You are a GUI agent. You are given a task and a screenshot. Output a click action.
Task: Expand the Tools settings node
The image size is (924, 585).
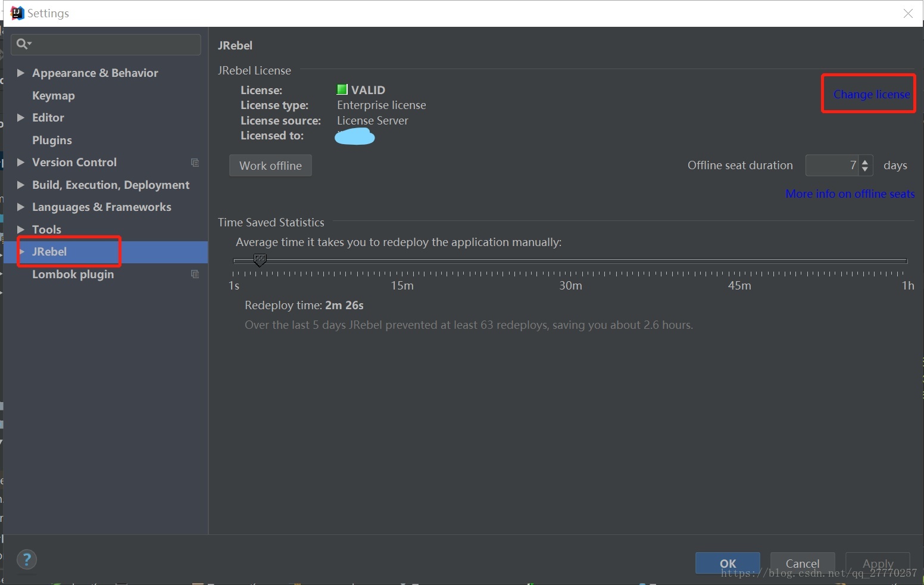20,229
